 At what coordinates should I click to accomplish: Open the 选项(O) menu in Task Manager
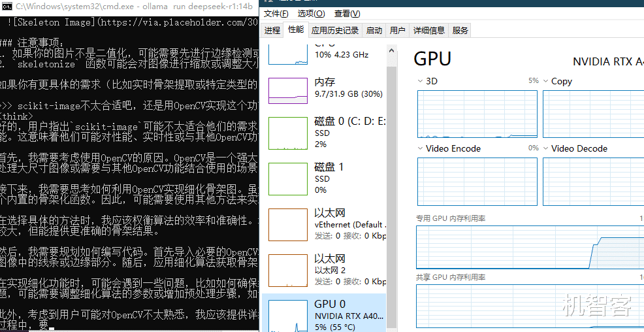tap(311, 14)
